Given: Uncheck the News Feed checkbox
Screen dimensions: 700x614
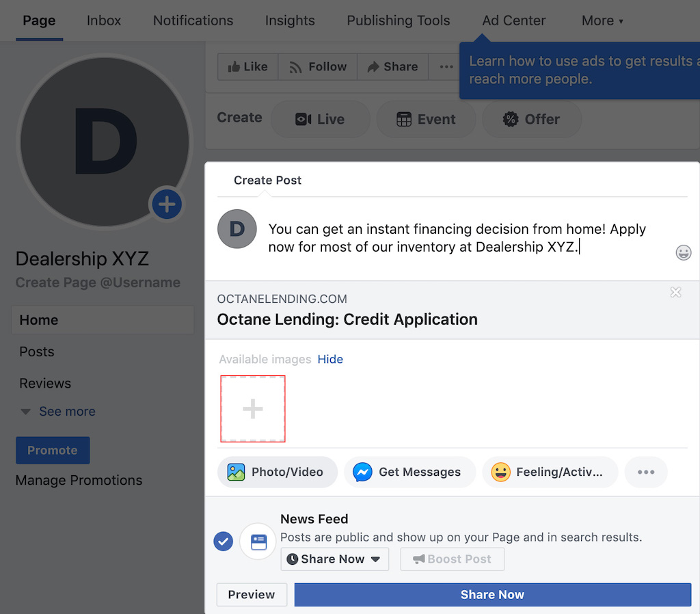Looking at the screenshot, I should pyautogui.click(x=224, y=542).
